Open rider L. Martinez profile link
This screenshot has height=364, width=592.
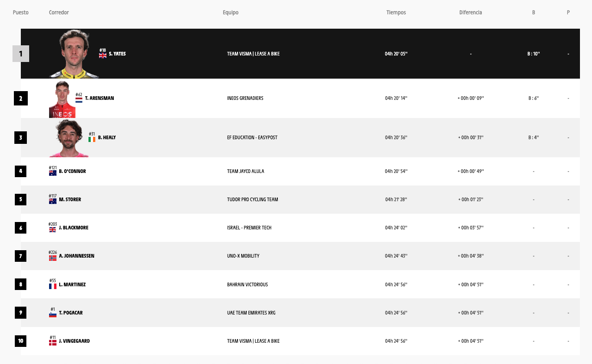coord(72,284)
